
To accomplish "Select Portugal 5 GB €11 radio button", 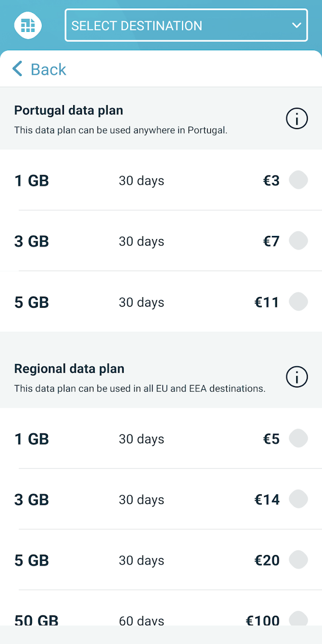I will pyautogui.click(x=298, y=301).
